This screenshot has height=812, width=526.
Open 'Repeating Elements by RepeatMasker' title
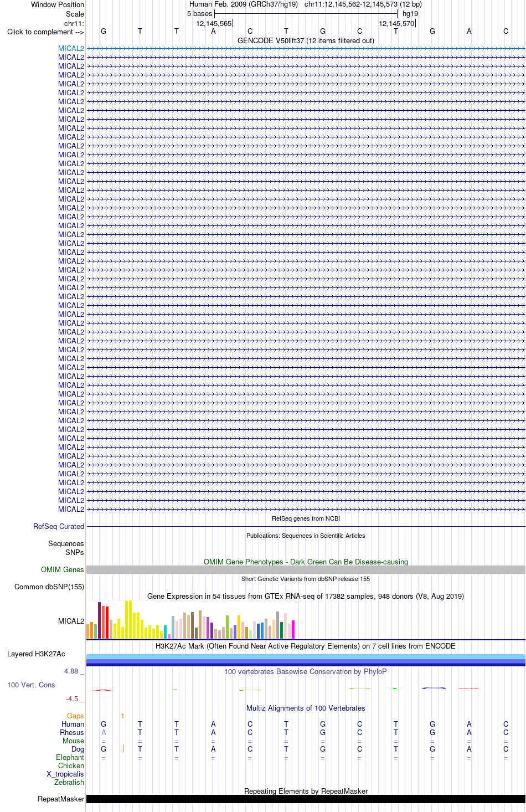pyautogui.click(x=306, y=791)
